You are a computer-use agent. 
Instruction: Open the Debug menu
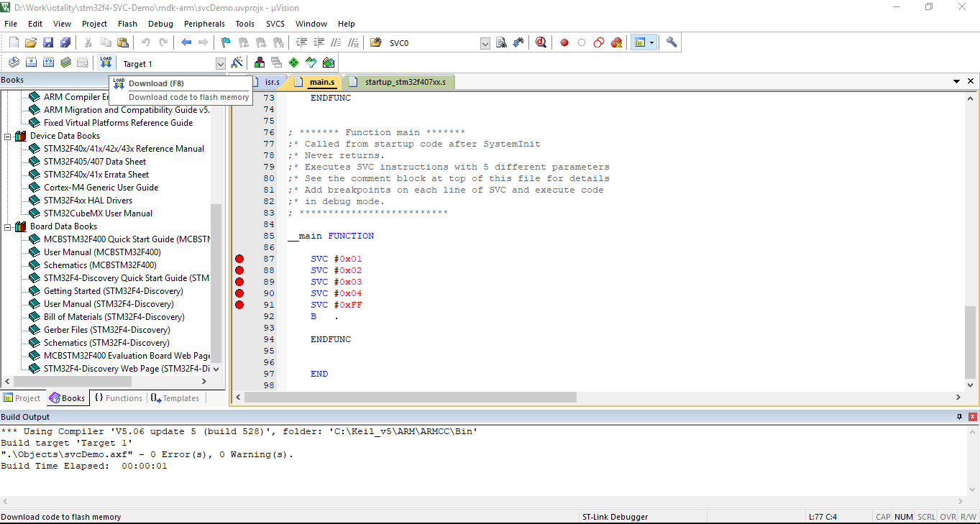click(160, 24)
